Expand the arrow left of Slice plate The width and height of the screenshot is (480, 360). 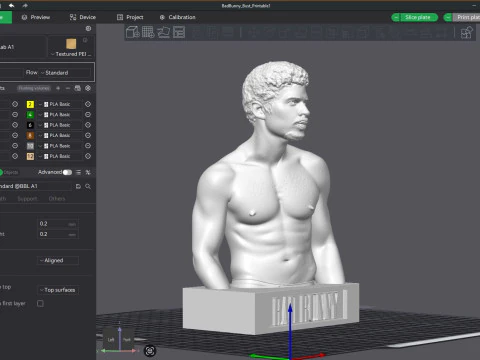click(396, 17)
